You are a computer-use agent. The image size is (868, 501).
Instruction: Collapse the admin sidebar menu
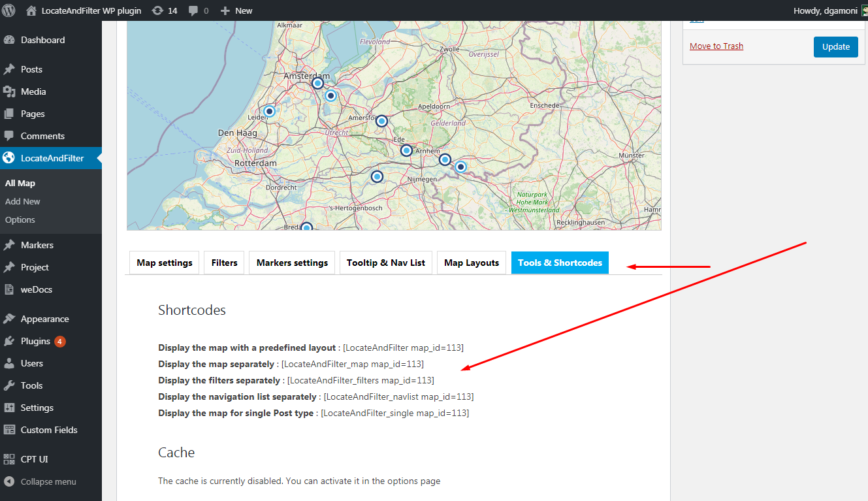point(48,481)
